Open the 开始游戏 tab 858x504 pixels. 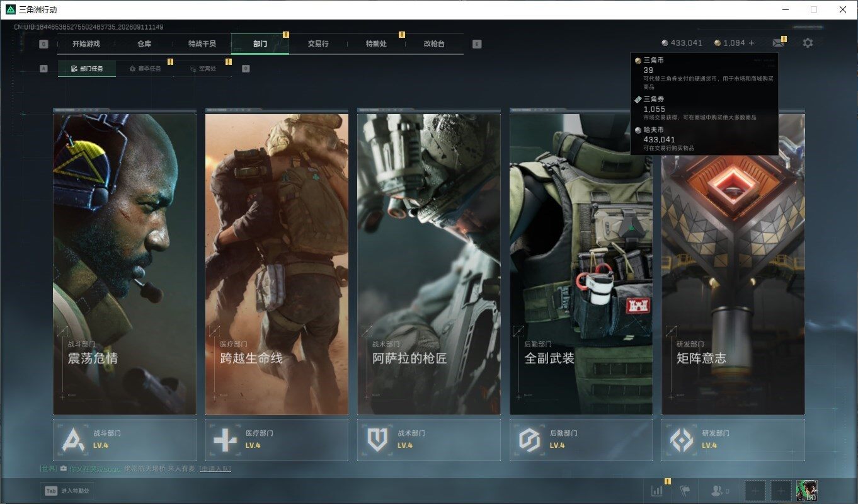click(86, 44)
